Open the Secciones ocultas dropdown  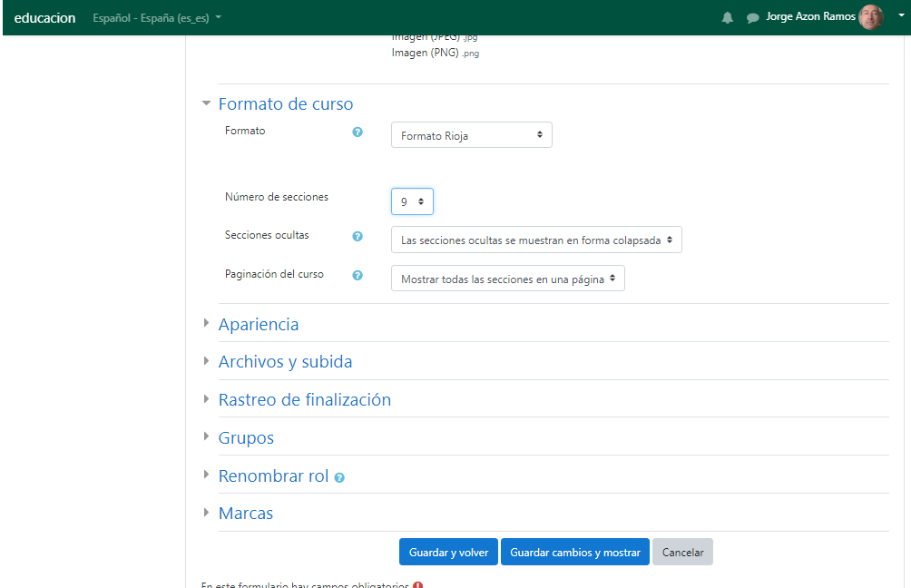[535, 240]
